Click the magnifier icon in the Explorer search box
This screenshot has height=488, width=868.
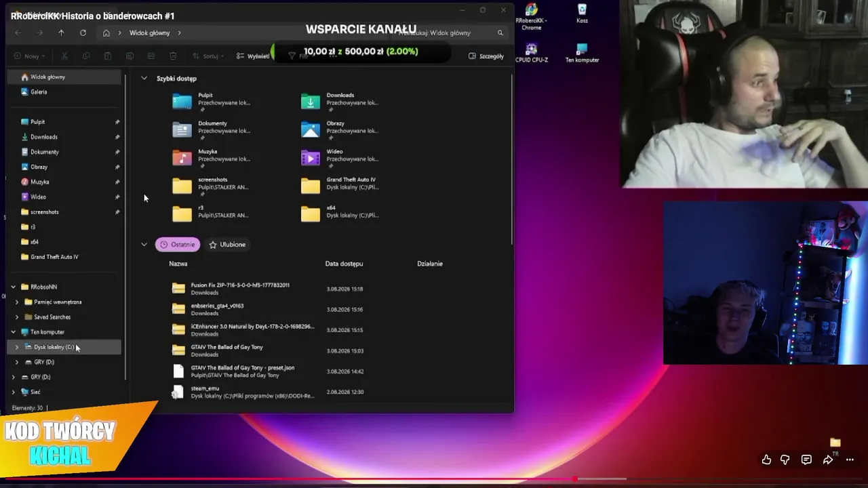coord(500,33)
